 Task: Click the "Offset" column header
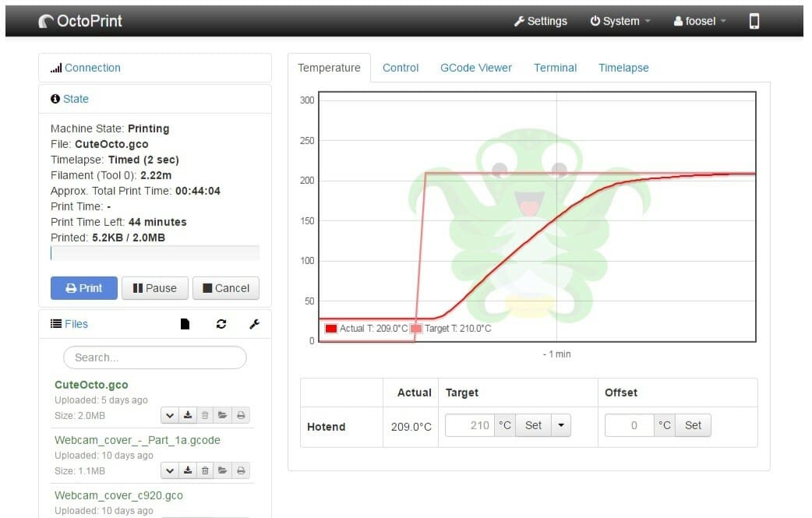(x=621, y=393)
